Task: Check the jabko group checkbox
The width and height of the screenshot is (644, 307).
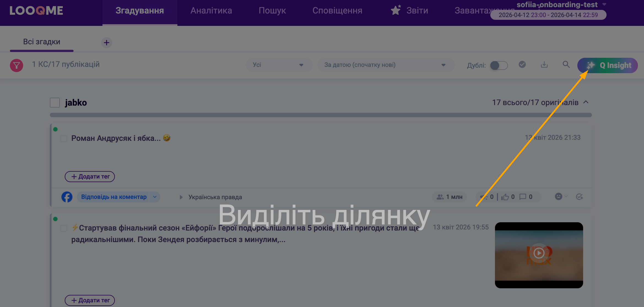Action: pos(55,103)
